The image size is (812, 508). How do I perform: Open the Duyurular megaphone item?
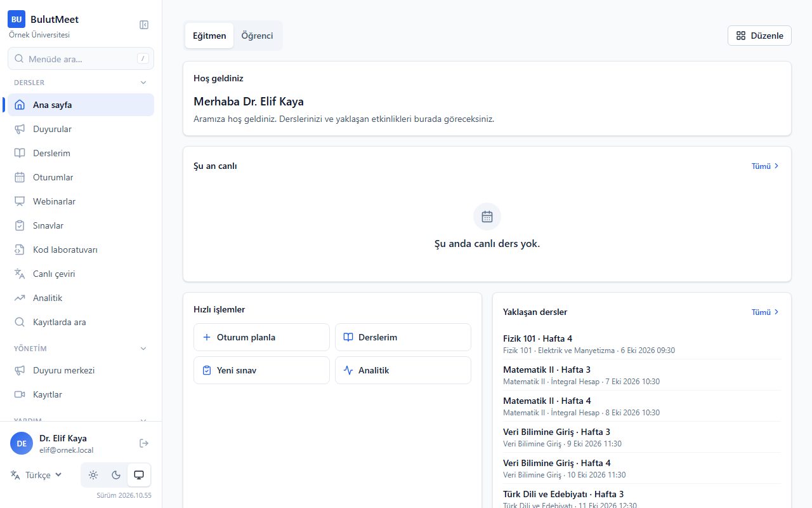(x=81, y=129)
